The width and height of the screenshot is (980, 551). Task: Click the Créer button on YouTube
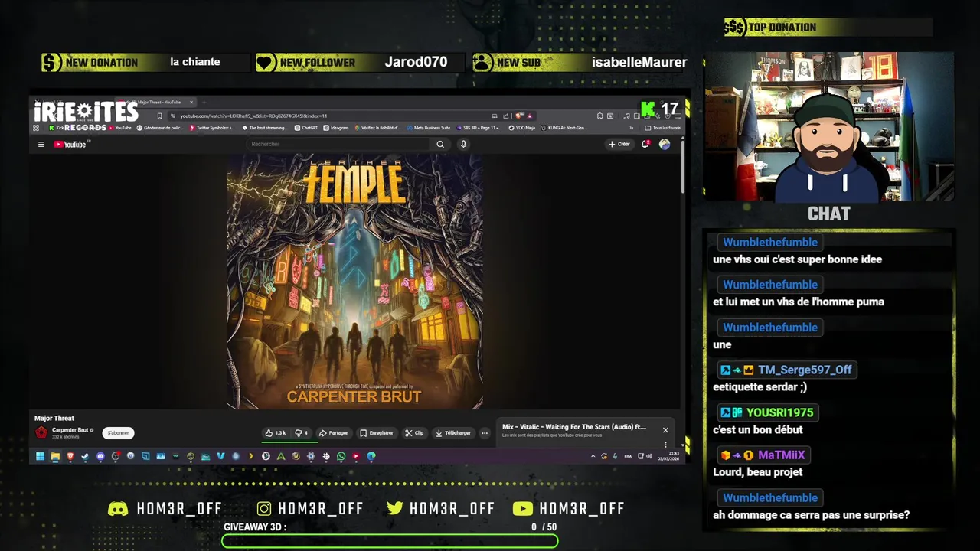tap(619, 144)
